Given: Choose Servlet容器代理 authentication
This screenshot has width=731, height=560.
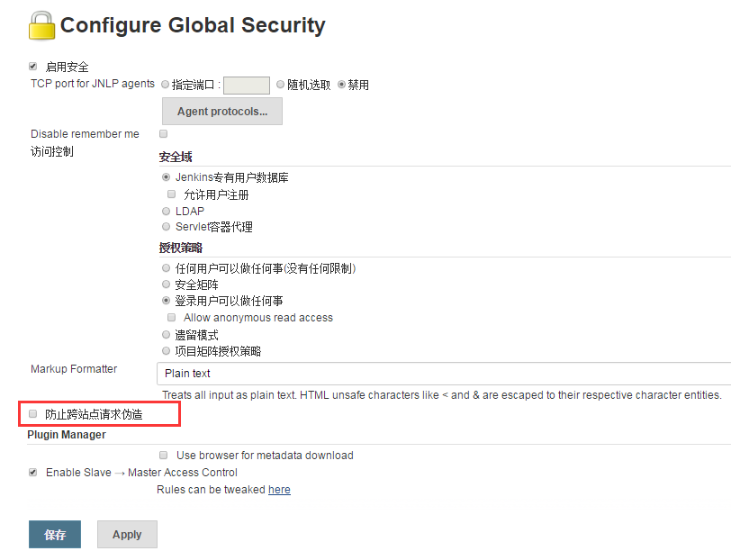Looking at the screenshot, I should pos(166,228).
